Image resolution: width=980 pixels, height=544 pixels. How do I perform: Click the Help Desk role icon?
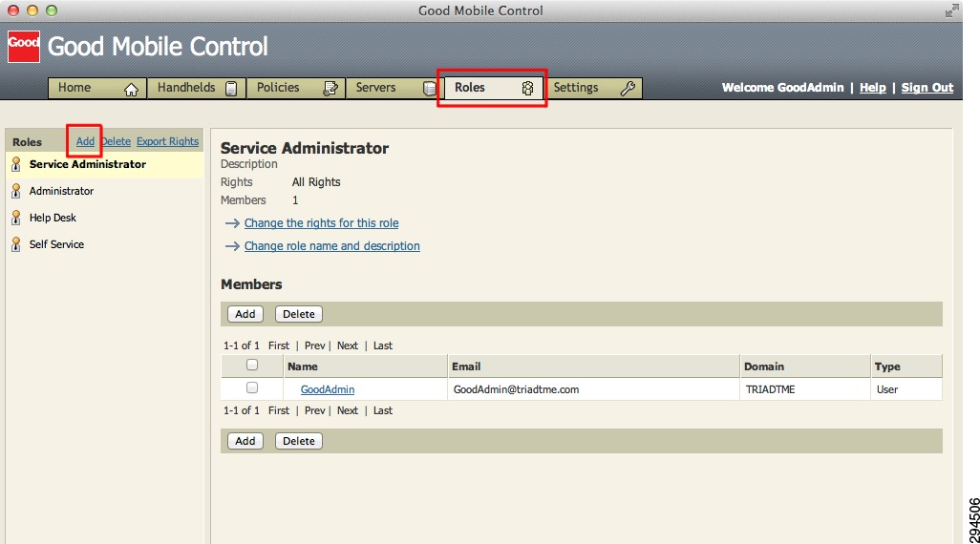tap(16, 218)
